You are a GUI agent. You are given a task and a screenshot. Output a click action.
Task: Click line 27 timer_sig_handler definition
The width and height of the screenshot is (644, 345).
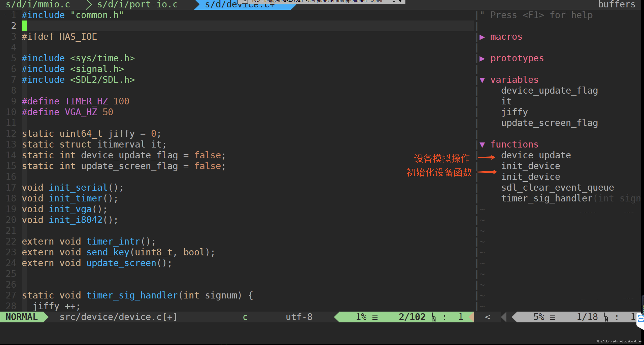132,296
